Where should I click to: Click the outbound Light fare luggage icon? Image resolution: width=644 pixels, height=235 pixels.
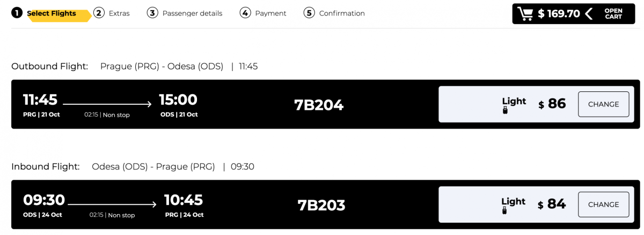coord(505,111)
